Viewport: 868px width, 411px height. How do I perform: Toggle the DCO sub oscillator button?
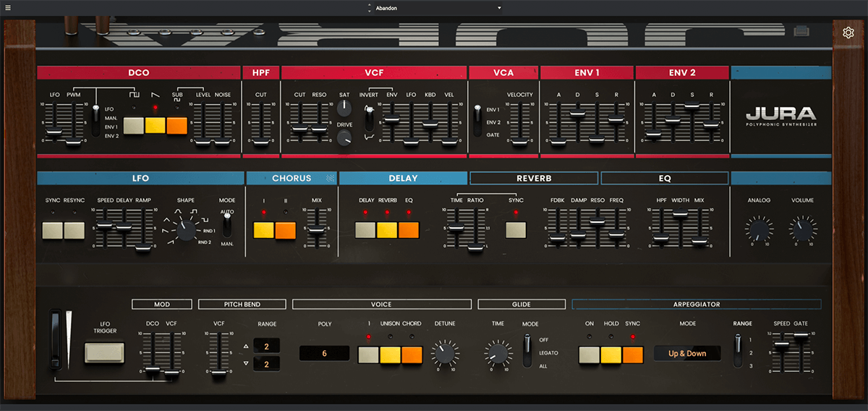pyautogui.click(x=176, y=126)
